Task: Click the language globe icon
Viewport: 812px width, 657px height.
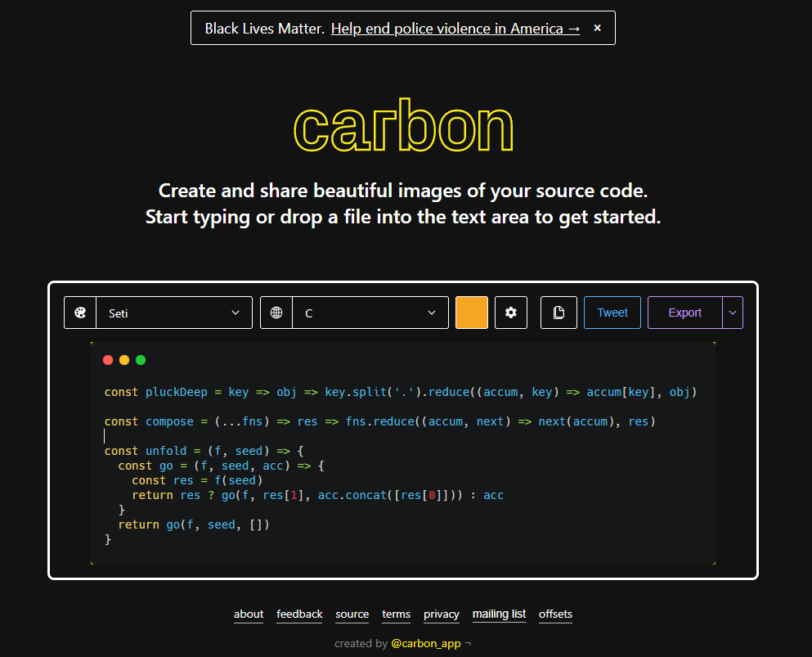Action: pos(276,313)
